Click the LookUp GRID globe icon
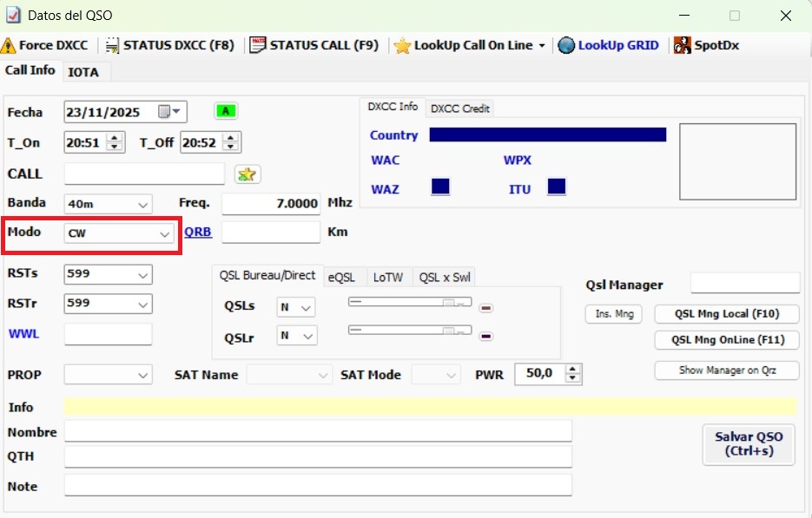 point(567,45)
